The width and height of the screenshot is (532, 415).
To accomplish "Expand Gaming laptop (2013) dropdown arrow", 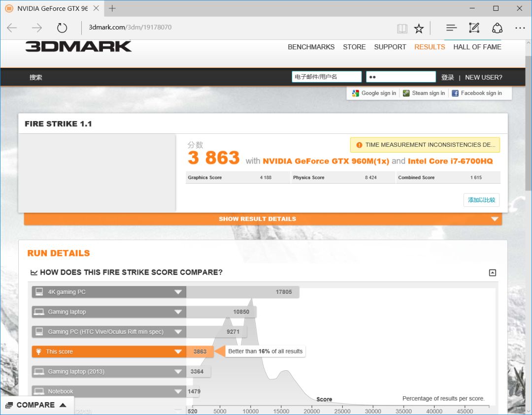I will [x=178, y=372].
